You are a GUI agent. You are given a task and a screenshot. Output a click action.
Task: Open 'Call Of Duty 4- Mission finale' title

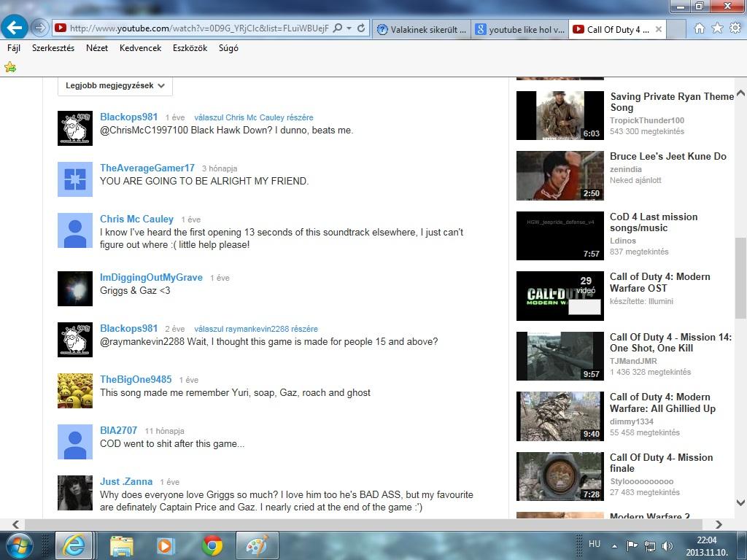pos(661,463)
